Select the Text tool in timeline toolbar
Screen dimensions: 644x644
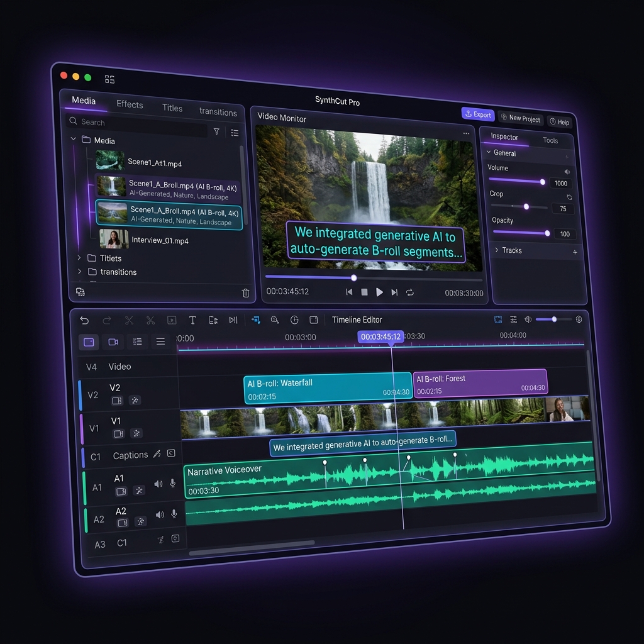[x=192, y=320]
